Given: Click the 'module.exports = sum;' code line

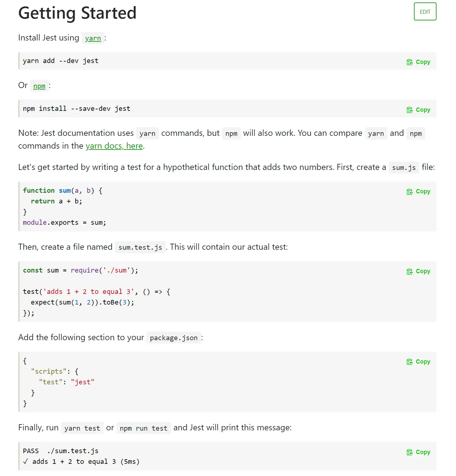Looking at the screenshot, I should (x=64, y=223).
